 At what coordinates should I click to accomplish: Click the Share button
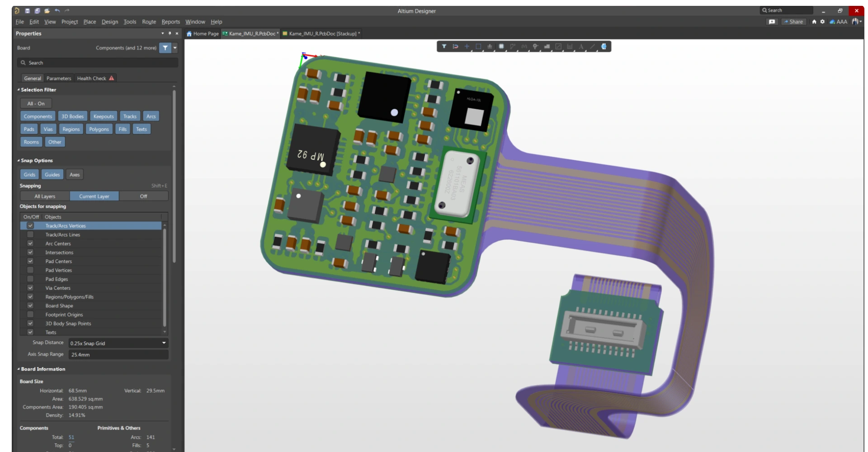[x=794, y=22]
